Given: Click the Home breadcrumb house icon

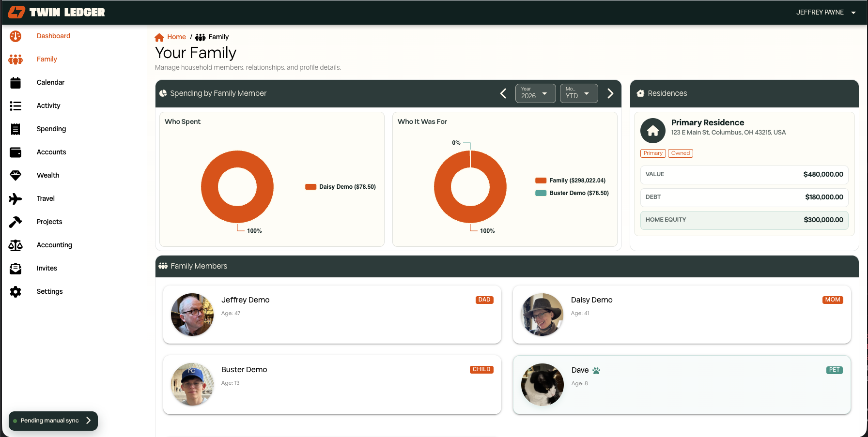Looking at the screenshot, I should click(x=159, y=37).
